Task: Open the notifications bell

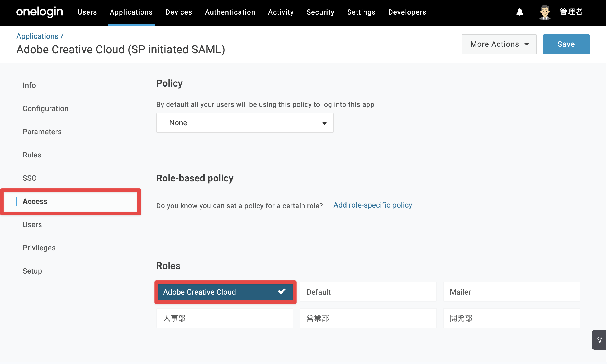Action: [x=520, y=12]
